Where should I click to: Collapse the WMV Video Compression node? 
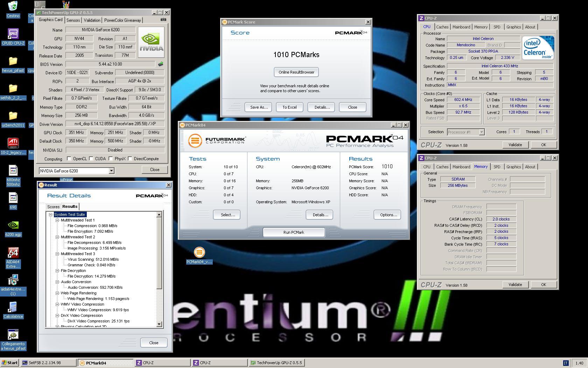click(57, 304)
